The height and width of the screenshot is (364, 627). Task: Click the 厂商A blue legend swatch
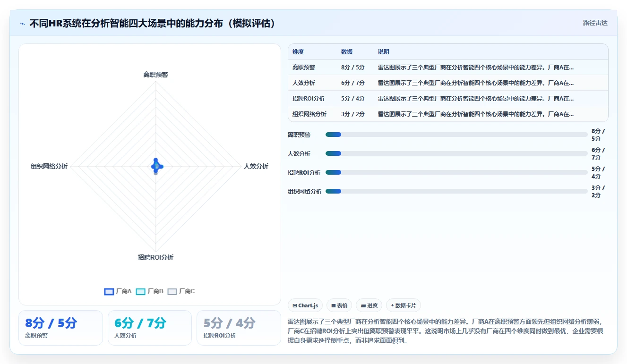(x=109, y=291)
